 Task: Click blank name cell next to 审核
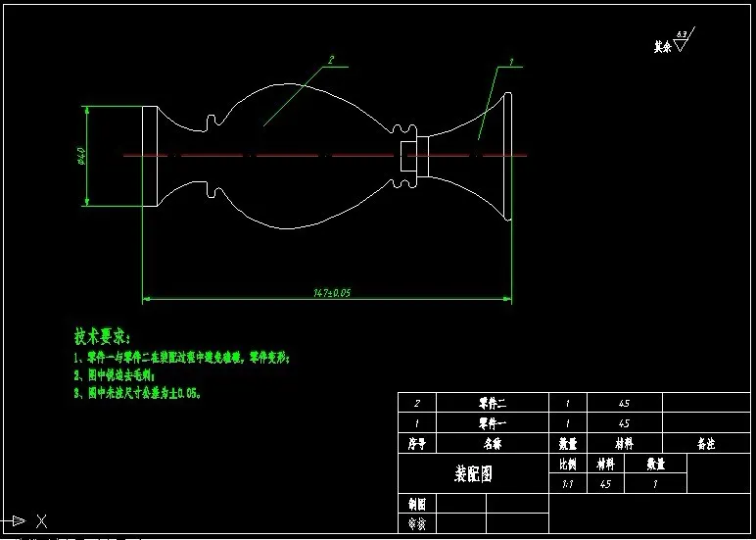[461, 523]
